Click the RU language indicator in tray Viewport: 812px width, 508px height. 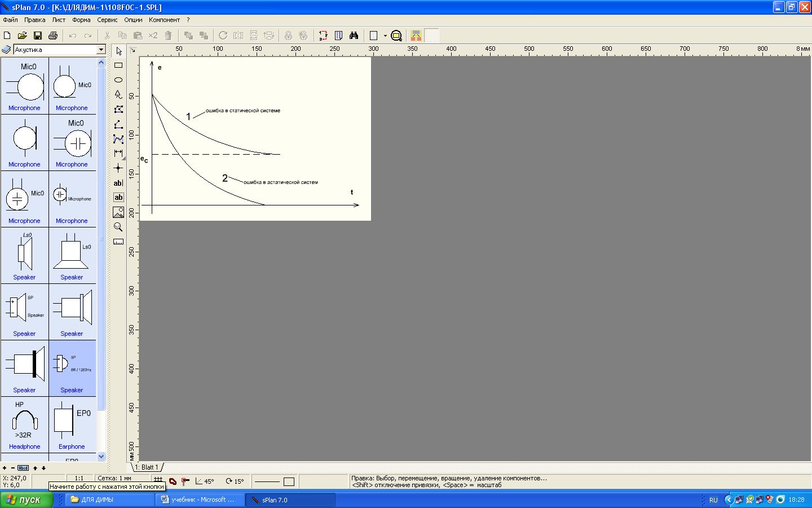pos(713,500)
